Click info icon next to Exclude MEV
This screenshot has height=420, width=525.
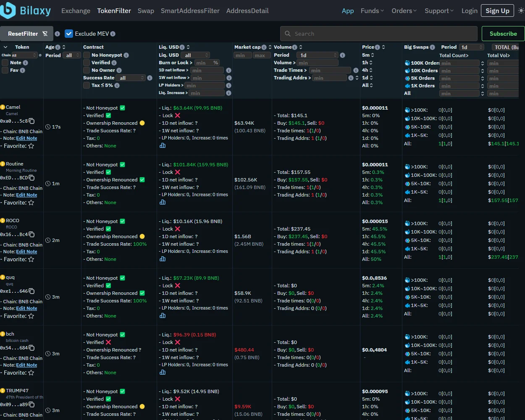pos(113,34)
